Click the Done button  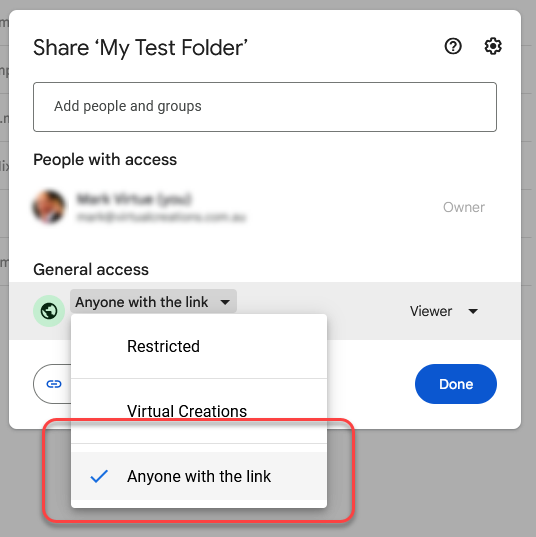point(456,384)
